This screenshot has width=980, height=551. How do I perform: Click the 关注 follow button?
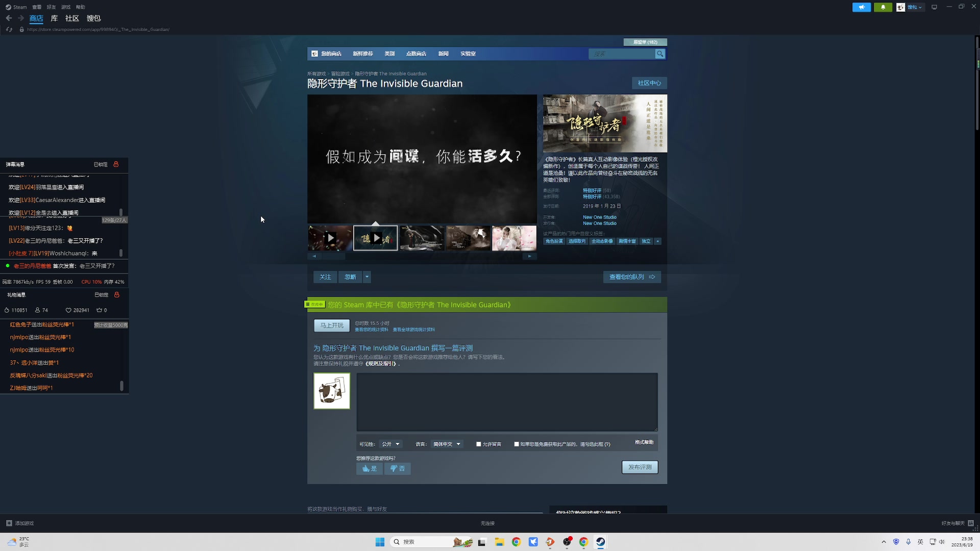pyautogui.click(x=325, y=277)
